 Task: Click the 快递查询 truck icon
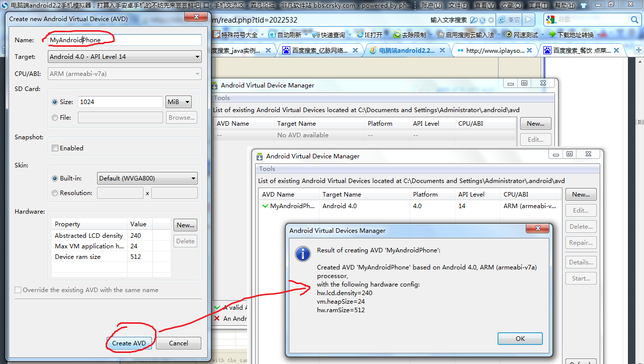pos(315,35)
